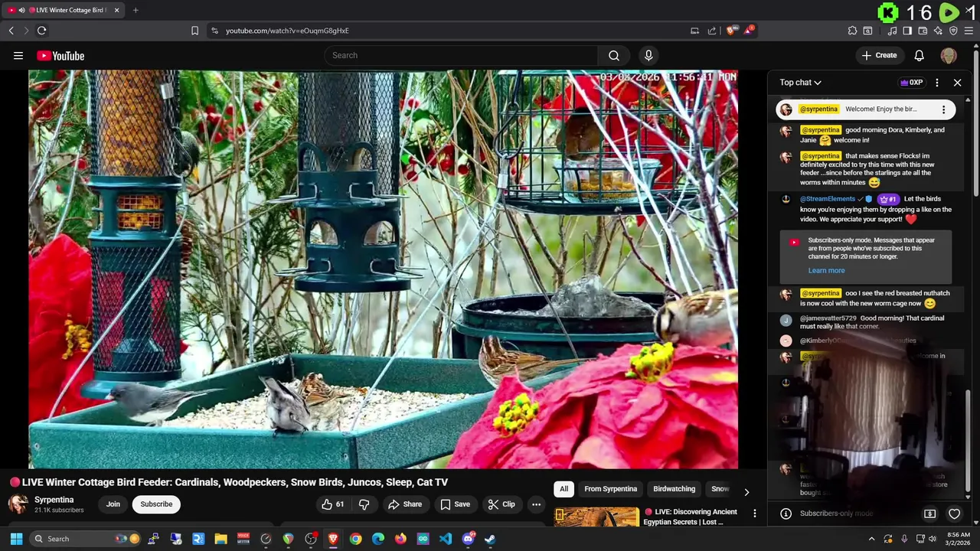Click the chat message from @jamesvatter5729
Image resolution: width=980 pixels, height=551 pixels.
tap(865, 322)
